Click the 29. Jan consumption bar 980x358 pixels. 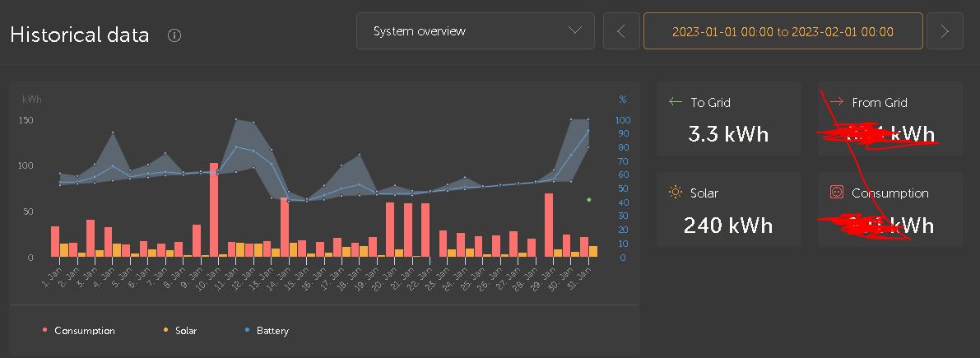tap(549, 225)
